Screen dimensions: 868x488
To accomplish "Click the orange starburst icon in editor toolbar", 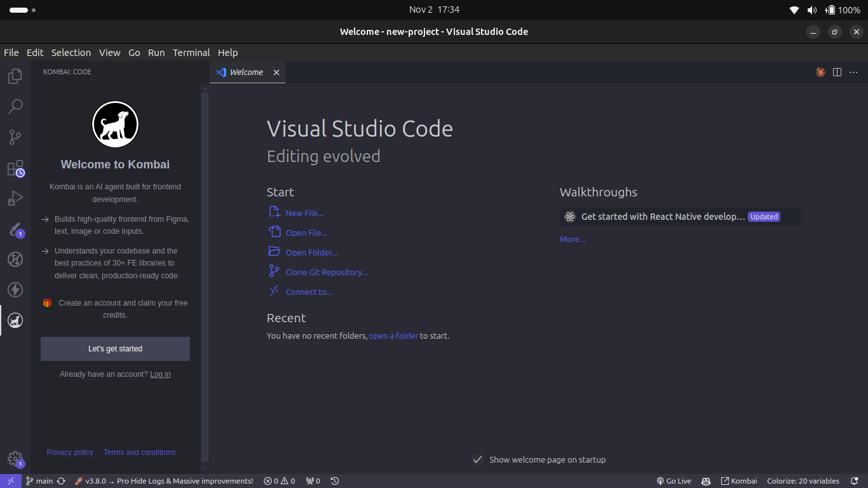I will [820, 72].
